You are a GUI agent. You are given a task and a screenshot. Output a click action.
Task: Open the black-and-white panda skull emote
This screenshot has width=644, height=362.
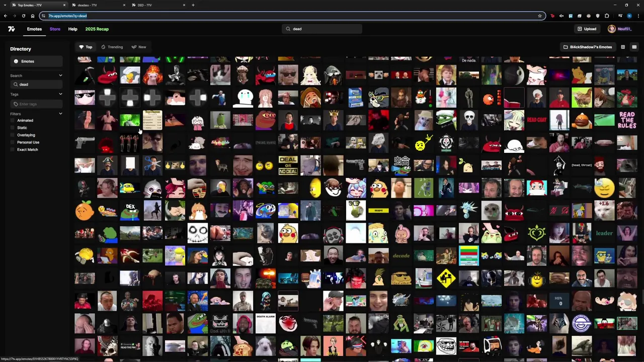click(197, 233)
